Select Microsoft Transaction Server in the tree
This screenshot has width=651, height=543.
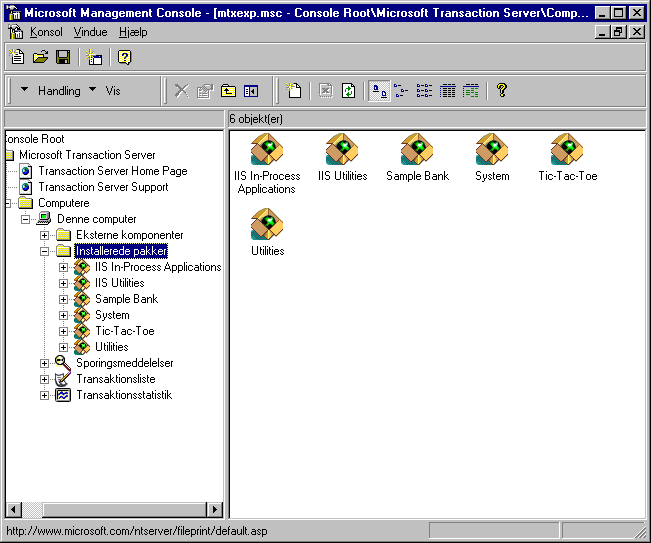pyautogui.click(x=87, y=155)
